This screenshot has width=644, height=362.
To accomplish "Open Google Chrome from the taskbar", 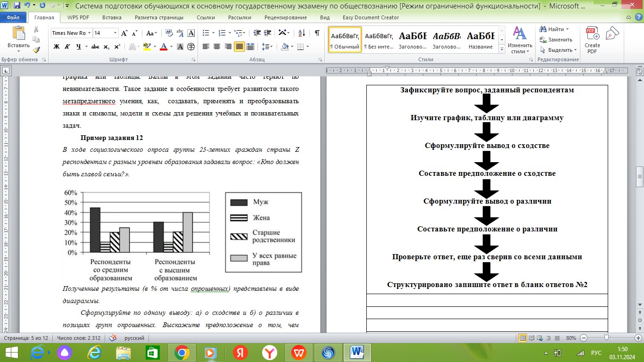I will coord(182,352).
